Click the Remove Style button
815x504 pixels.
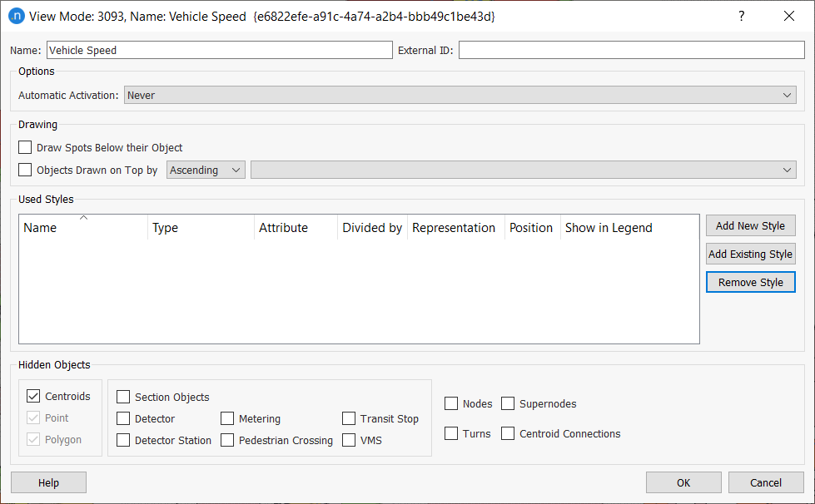(x=750, y=283)
